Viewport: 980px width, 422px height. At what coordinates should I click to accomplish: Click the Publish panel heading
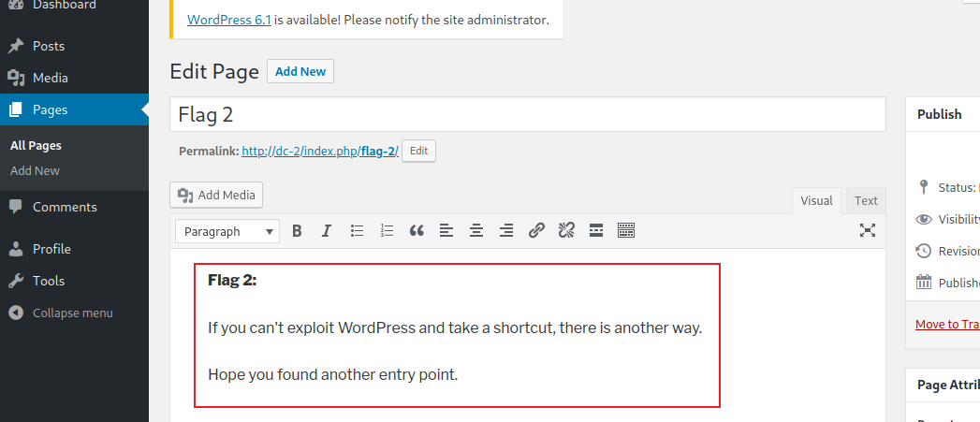[940, 114]
